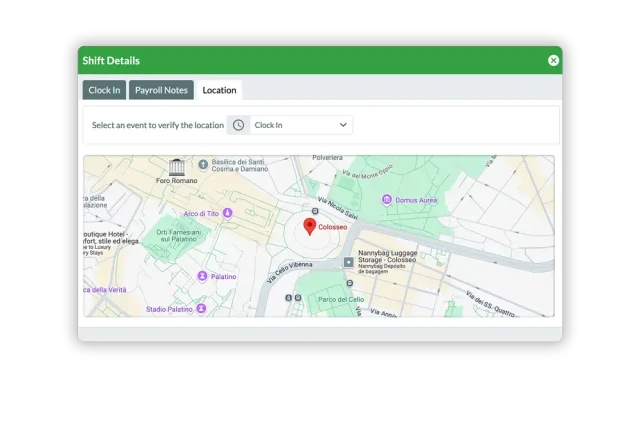Screen dimensions: 640x423
Task: Click the Polveriera label on map
Action: [327, 158]
